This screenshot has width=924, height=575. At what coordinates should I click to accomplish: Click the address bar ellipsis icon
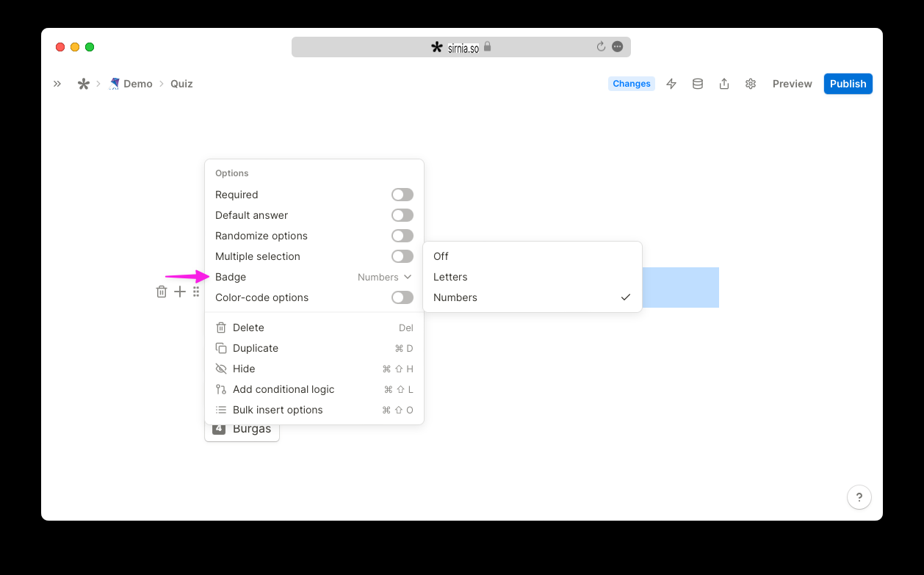click(618, 47)
